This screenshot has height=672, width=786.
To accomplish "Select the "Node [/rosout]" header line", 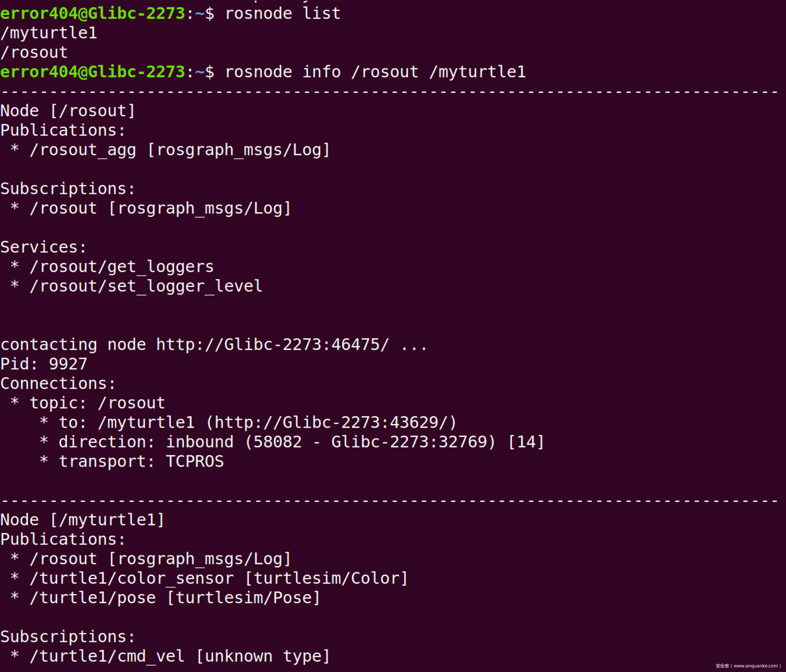I will 68,111.
